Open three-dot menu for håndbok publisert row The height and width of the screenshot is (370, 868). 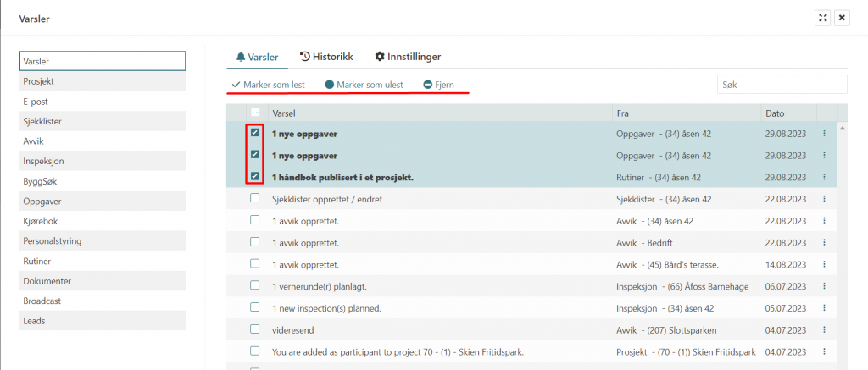tap(824, 177)
